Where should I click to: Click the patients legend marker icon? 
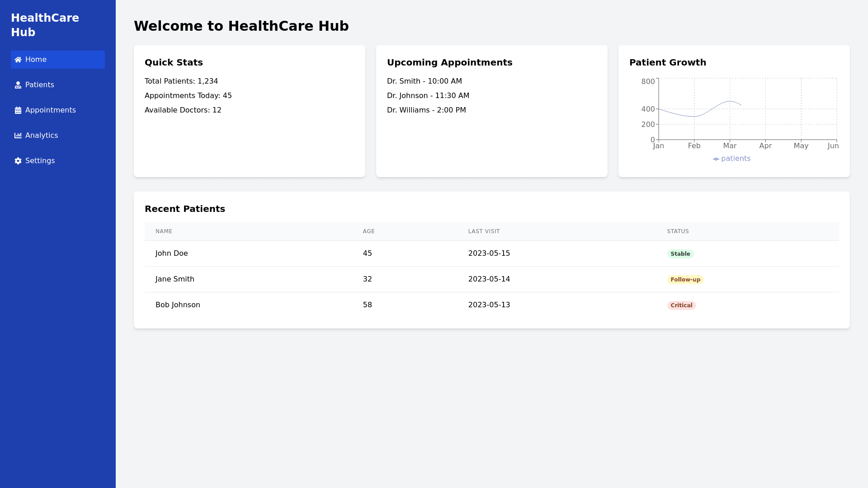tap(716, 159)
